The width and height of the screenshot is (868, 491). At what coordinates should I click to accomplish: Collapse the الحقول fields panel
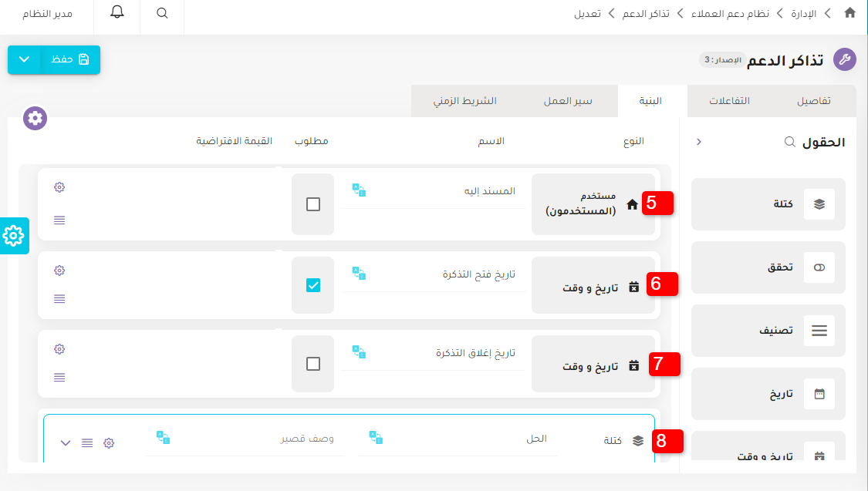699,142
